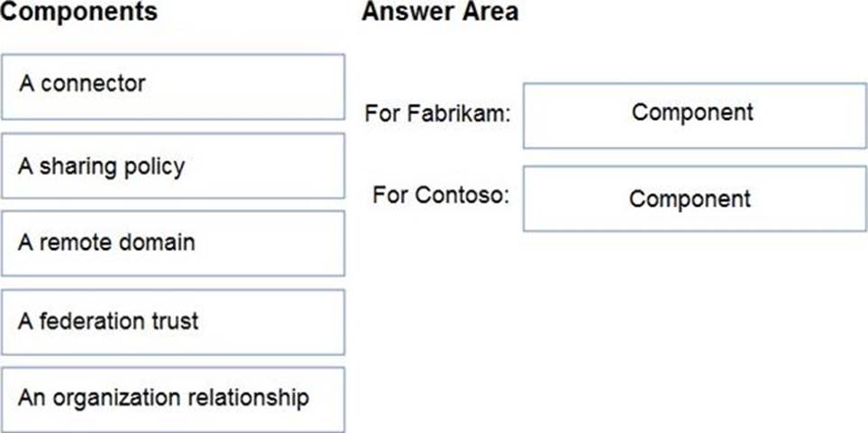This screenshot has width=868, height=433.
Task: Click the A sharing policy box
Action: [x=172, y=165]
